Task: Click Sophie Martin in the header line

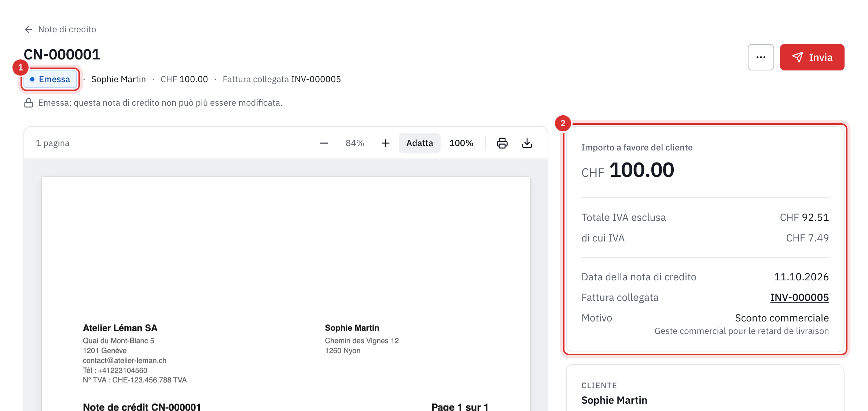Action: (118, 79)
